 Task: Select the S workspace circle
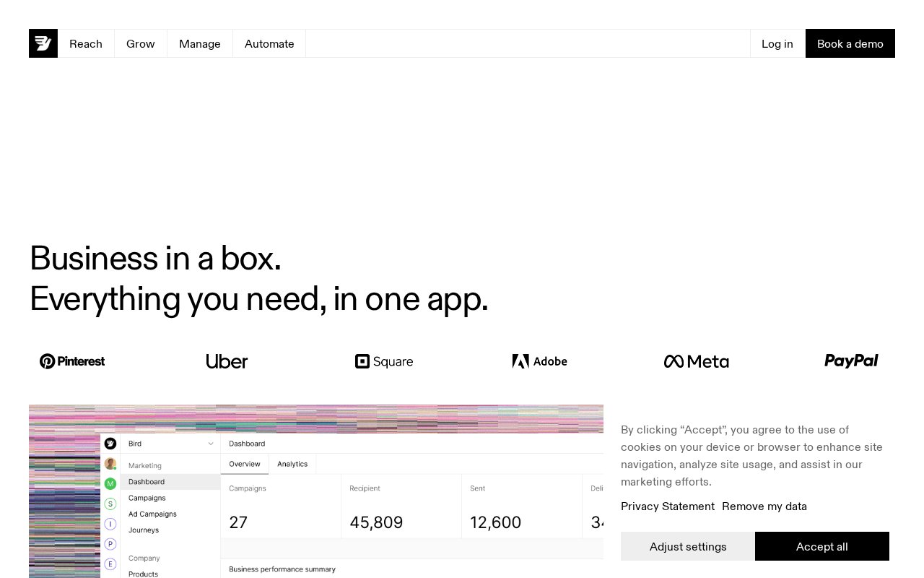[x=110, y=504]
